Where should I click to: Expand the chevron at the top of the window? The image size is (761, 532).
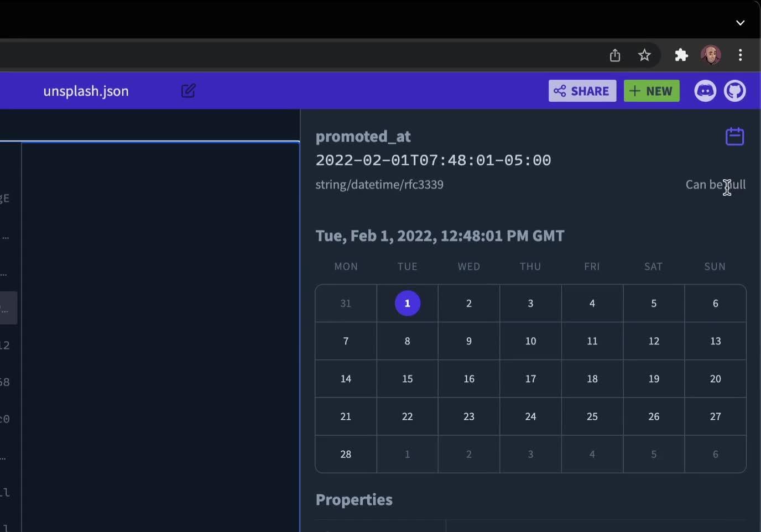click(x=741, y=23)
